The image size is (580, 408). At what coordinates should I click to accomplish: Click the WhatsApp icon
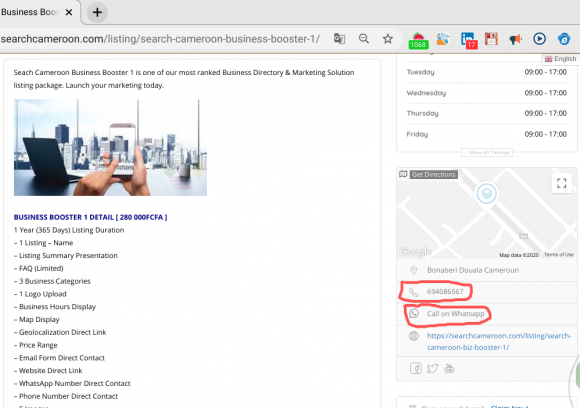pos(414,314)
